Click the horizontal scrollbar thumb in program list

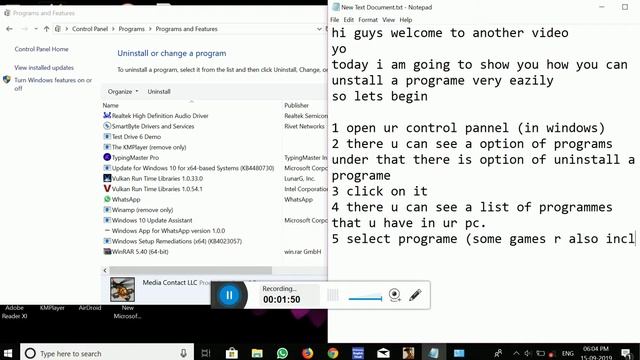(x=191, y=270)
